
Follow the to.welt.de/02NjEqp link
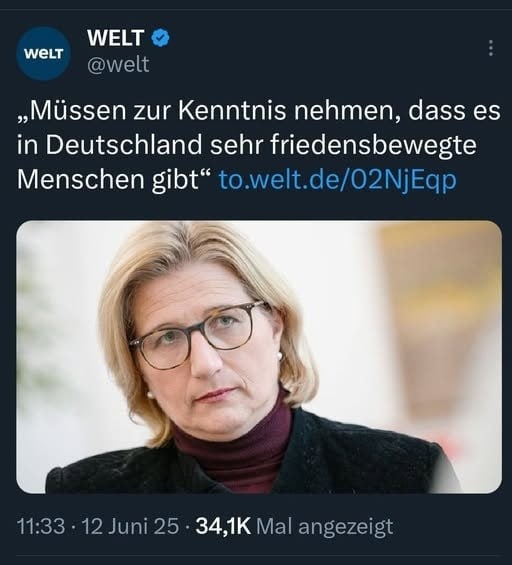tap(338, 179)
